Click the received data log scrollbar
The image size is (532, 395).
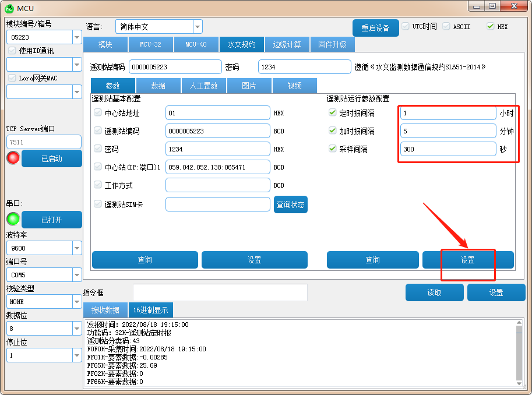tap(520, 352)
